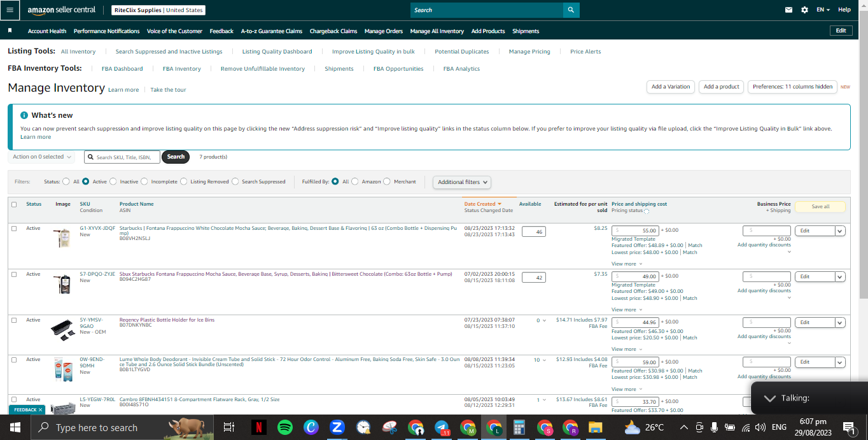
Task: Click the Add a Variation button
Action: (671, 87)
